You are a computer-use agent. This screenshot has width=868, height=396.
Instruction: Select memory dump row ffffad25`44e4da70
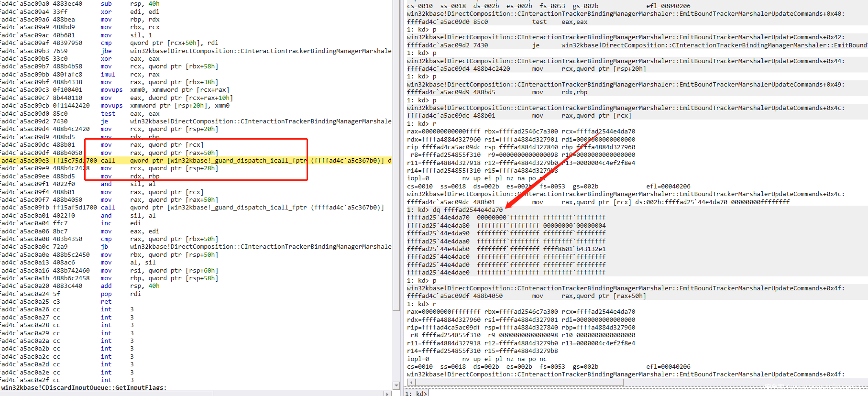[x=506, y=218]
